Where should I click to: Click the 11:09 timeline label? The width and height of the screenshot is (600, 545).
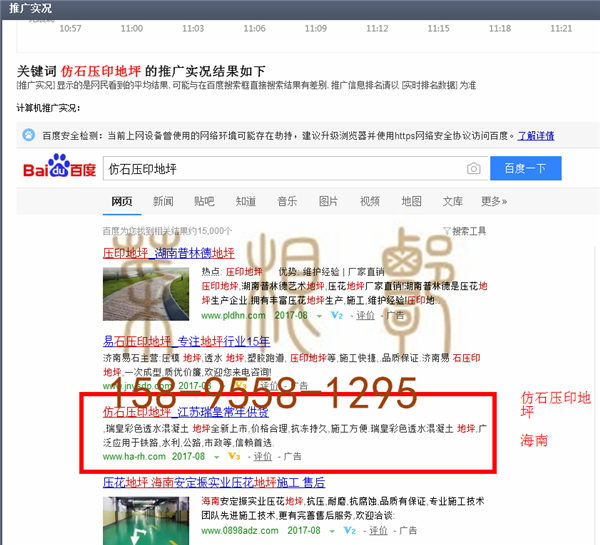(x=316, y=28)
